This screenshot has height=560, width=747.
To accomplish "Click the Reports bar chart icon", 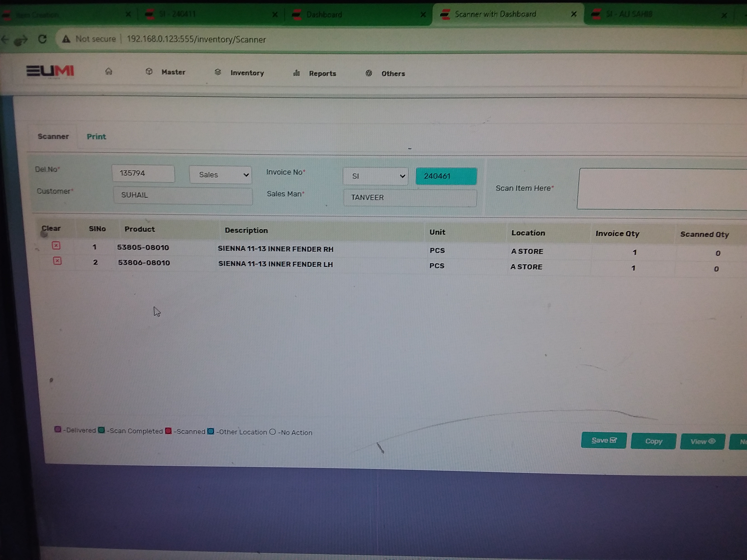I will click(x=296, y=73).
